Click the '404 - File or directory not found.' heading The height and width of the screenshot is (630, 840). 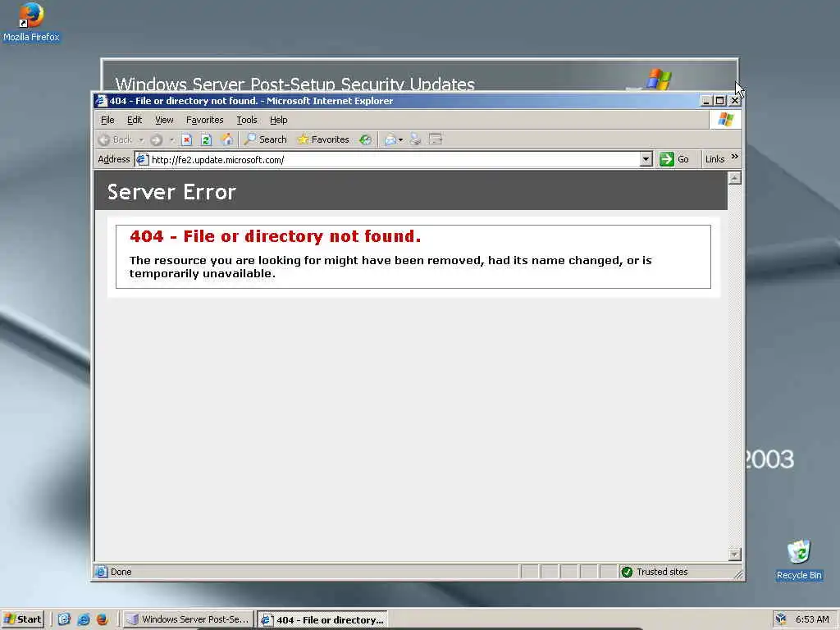[276, 236]
